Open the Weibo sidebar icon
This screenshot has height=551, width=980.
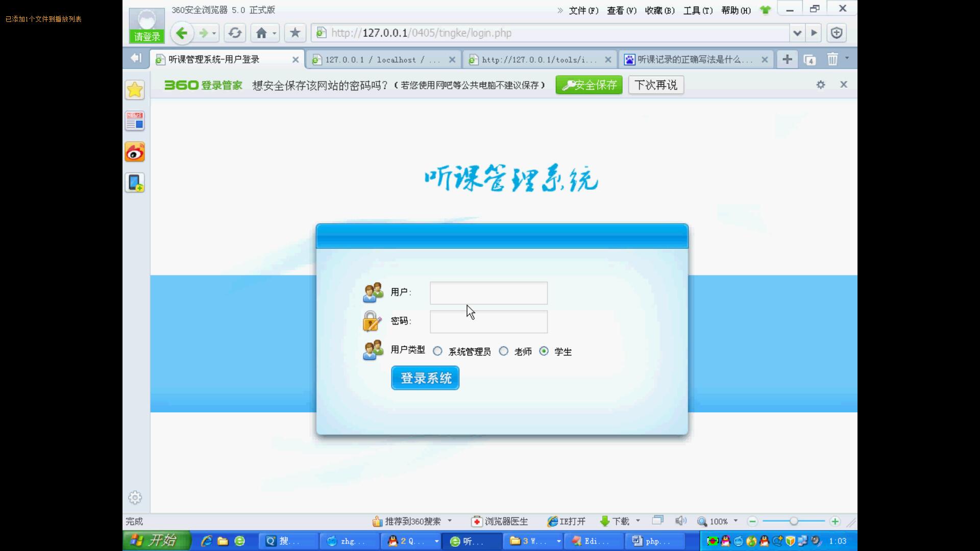click(x=135, y=152)
